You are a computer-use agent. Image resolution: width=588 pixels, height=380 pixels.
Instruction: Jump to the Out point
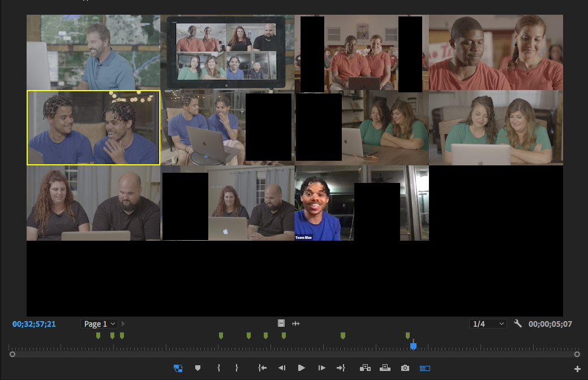[341, 368]
